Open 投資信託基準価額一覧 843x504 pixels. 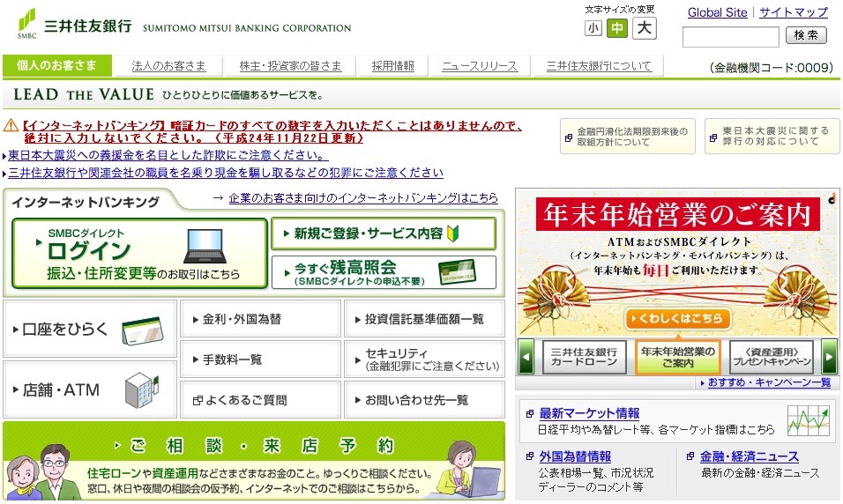(x=424, y=319)
